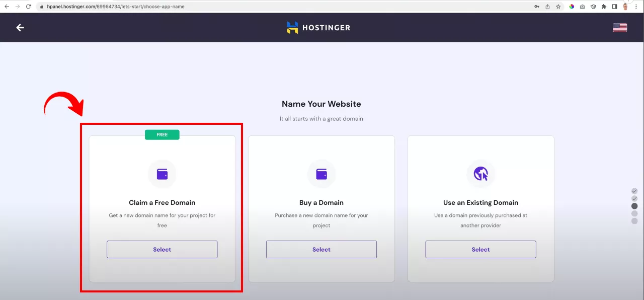Click the share icon in the browser toolbar
This screenshot has height=300, width=644.
coord(547,7)
